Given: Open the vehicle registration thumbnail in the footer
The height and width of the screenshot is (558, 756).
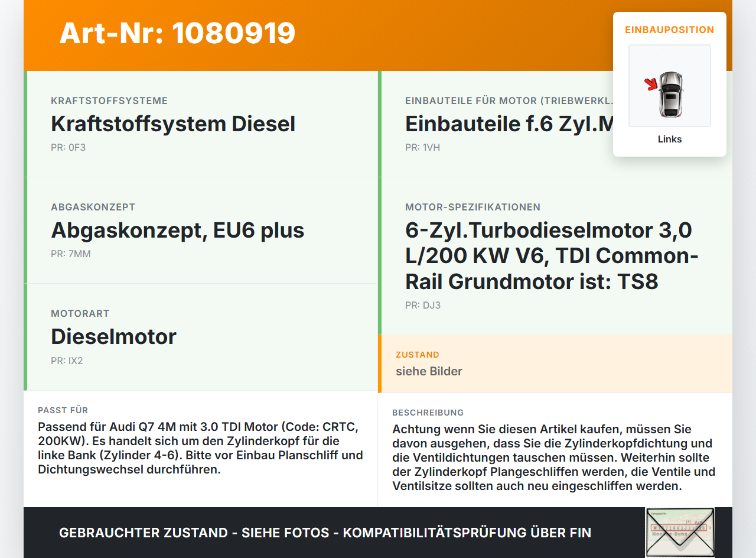Looking at the screenshot, I should click(680, 532).
